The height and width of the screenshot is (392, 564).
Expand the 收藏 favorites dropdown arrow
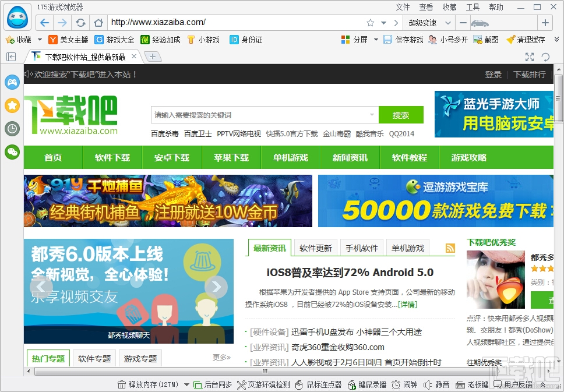(x=40, y=40)
